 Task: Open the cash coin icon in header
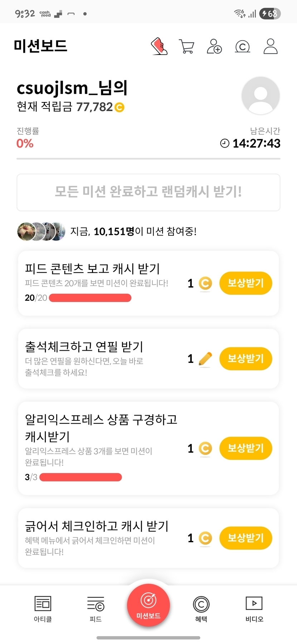coord(242,47)
